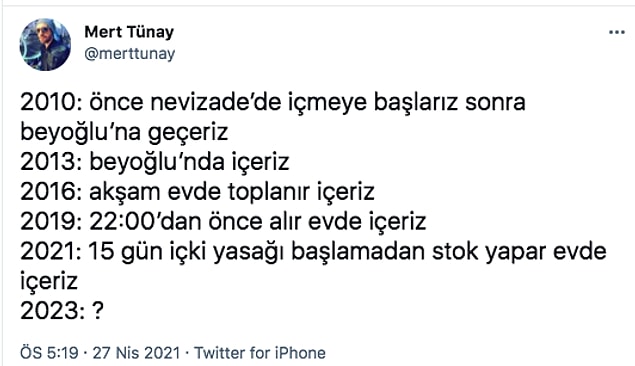The width and height of the screenshot is (635, 366).
Task: Click the "2023: ?" final line
Action: click(x=62, y=311)
